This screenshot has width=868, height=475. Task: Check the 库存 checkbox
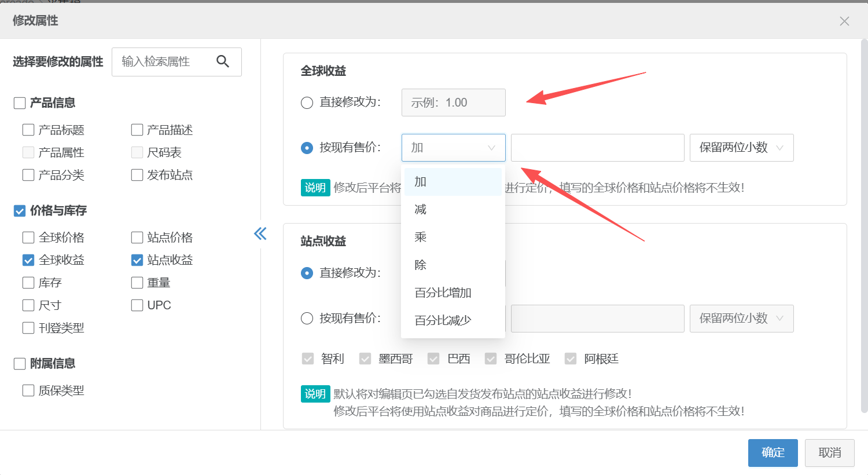(x=28, y=283)
